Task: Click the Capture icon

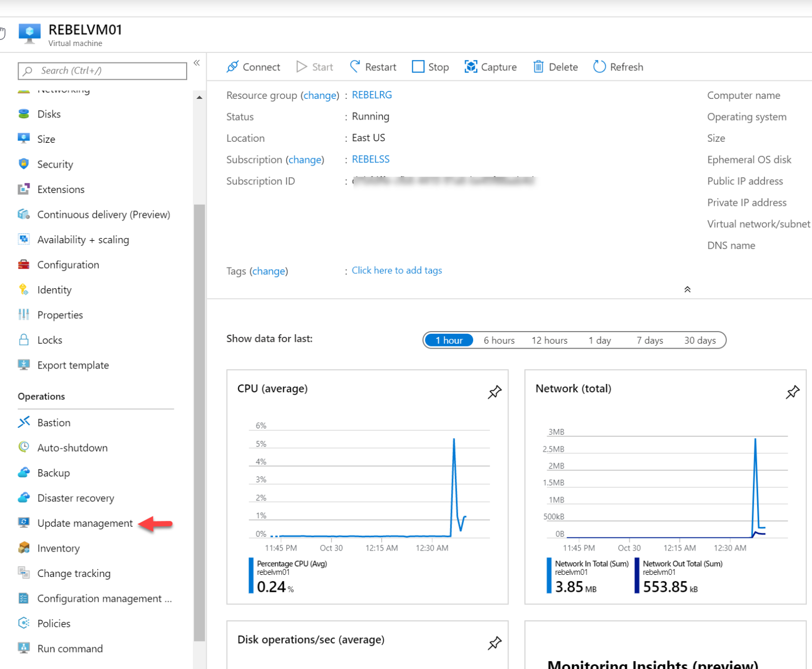Action: click(490, 67)
